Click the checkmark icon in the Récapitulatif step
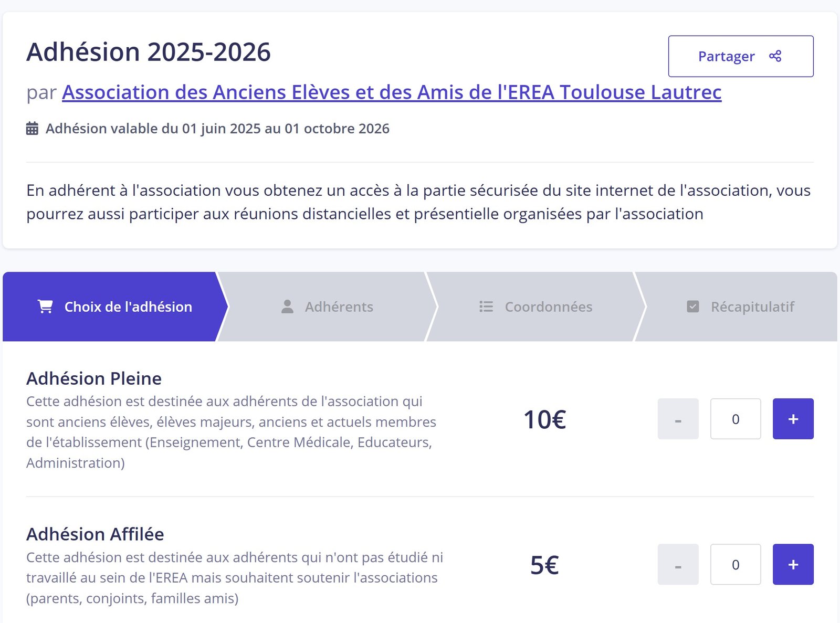 (693, 307)
